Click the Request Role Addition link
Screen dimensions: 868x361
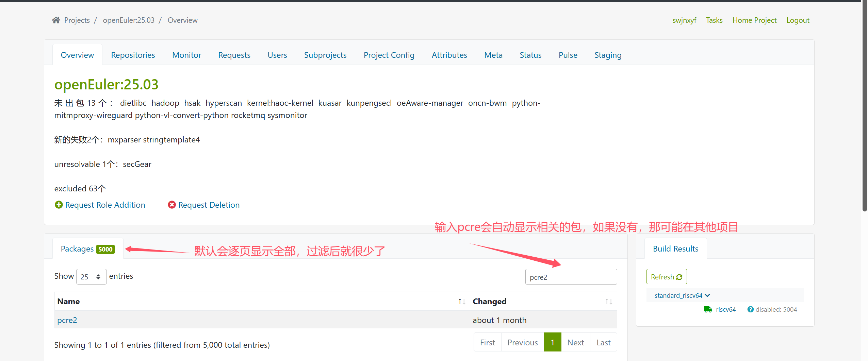pos(105,205)
